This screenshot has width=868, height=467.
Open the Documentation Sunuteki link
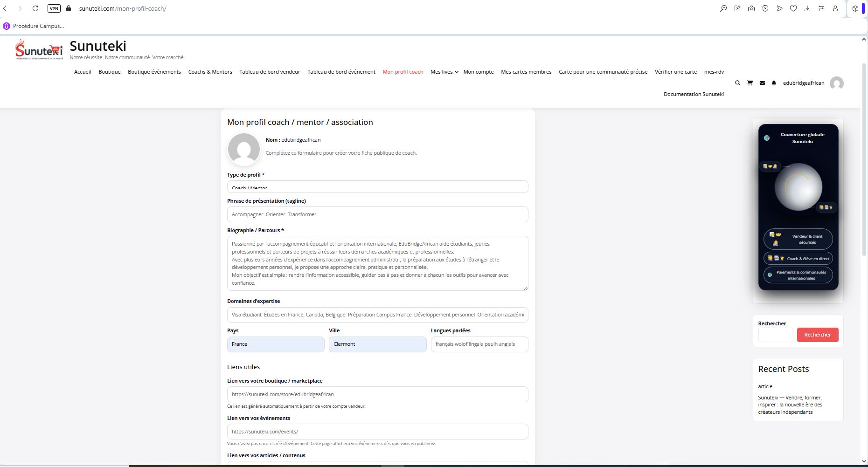[x=694, y=94]
